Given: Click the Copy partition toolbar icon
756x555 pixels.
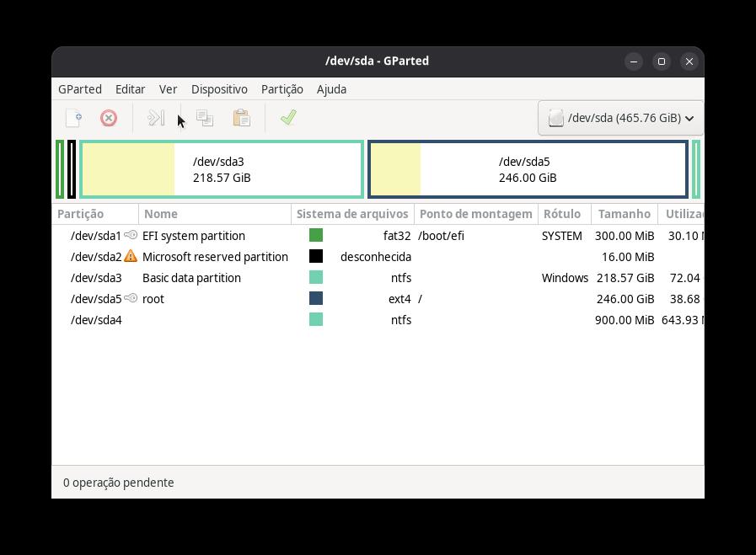Looking at the screenshot, I should (205, 118).
